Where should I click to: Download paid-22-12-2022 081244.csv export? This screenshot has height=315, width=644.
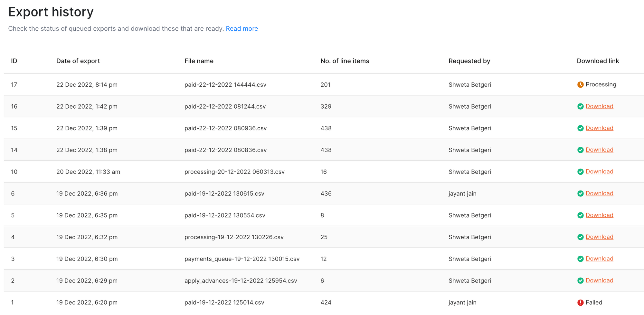[599, 106]
